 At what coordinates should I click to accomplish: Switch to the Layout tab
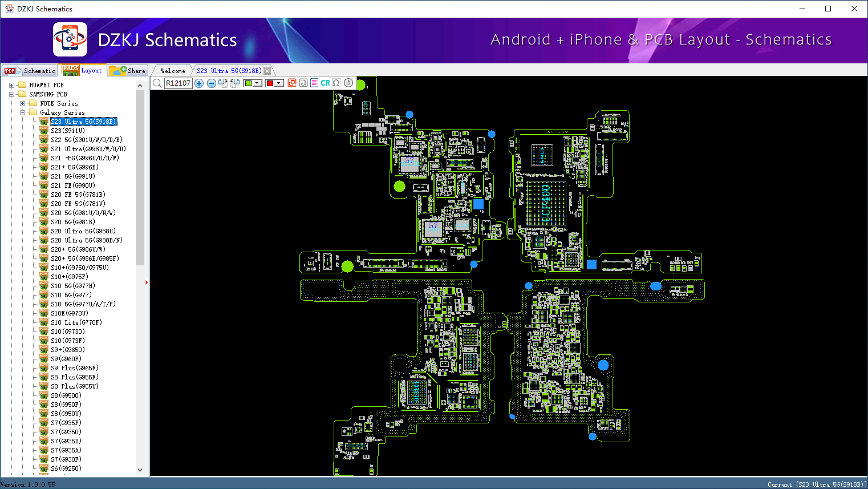[83, 70]
